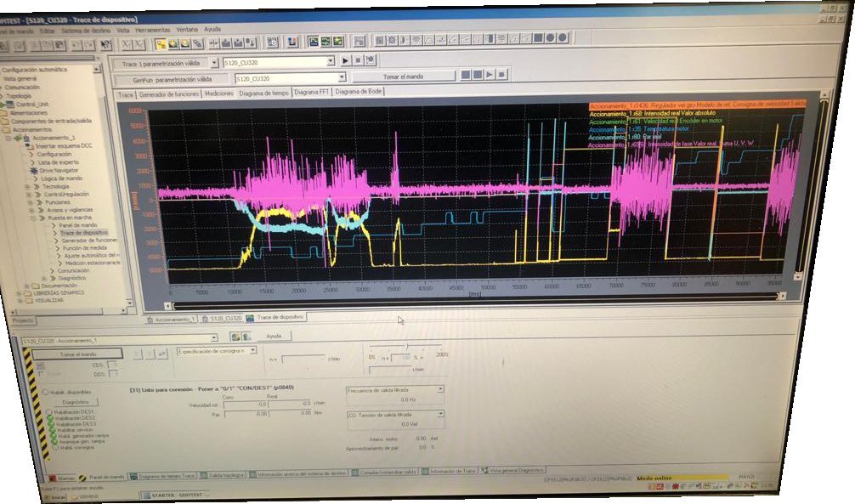Click the Tomar el mando button in lower panel
Viewport: 855px width, 504px height.
tap(78, 354)
